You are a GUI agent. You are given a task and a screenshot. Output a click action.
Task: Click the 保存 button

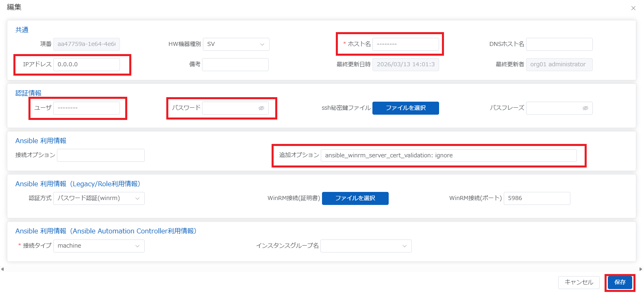coord(620,282)
